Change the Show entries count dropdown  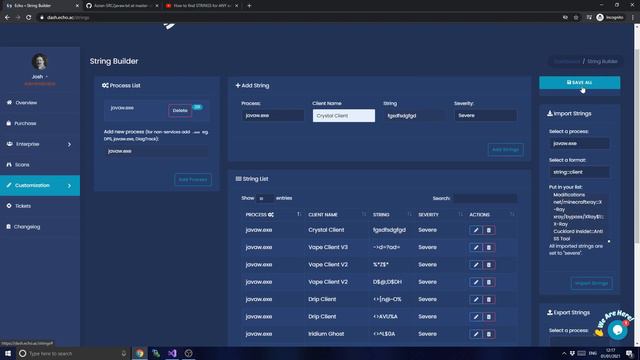tap(265, 198)
